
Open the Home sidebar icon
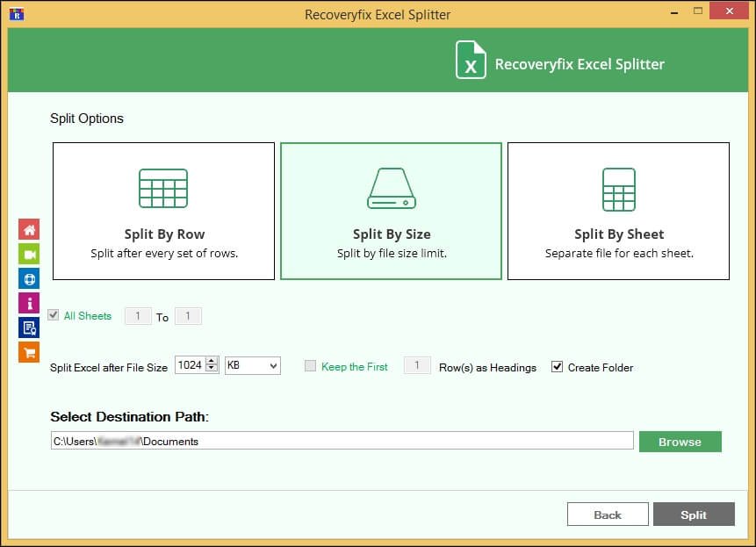[29, 229]
